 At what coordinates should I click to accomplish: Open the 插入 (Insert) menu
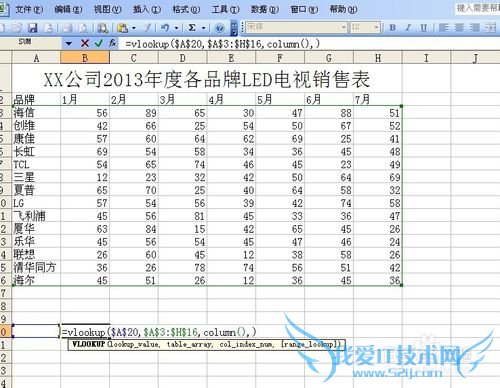pos(147,9)
